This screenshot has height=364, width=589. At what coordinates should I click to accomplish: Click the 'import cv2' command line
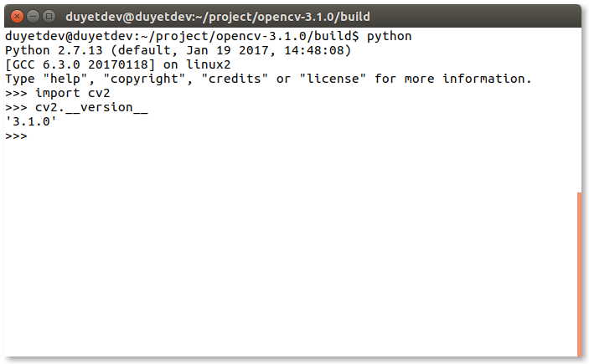point(58,93)
